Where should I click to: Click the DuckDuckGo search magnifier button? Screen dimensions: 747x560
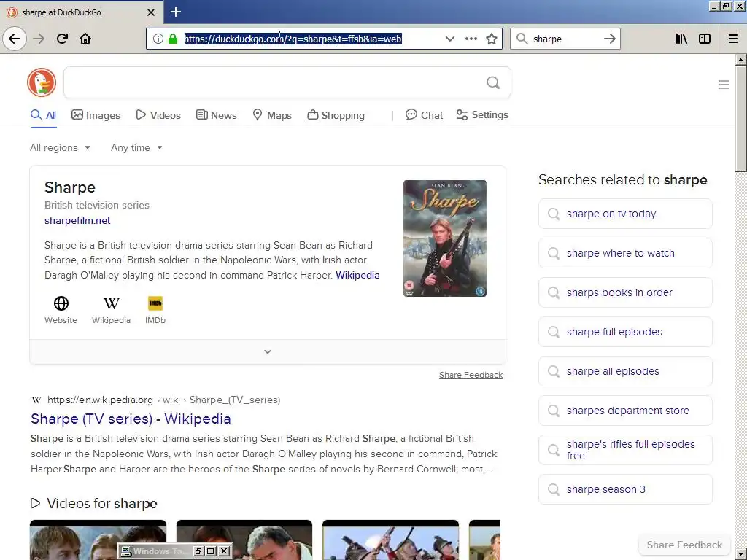click(493, 83)
